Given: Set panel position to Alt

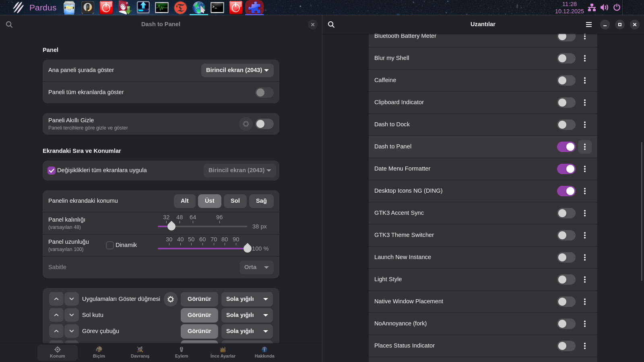Looking at the screenshot, I should 184,201.
